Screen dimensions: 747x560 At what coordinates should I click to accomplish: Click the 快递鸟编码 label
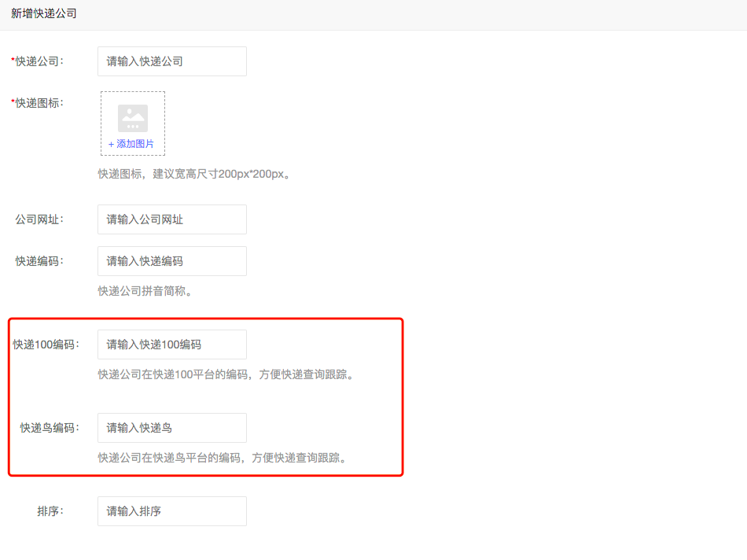click(x=50, y=428)
